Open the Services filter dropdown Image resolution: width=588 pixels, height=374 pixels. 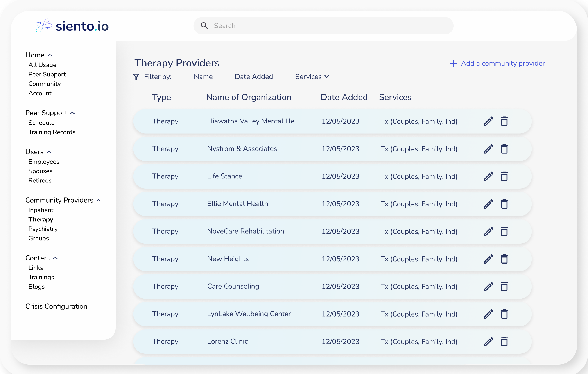(x=312, y=77)
